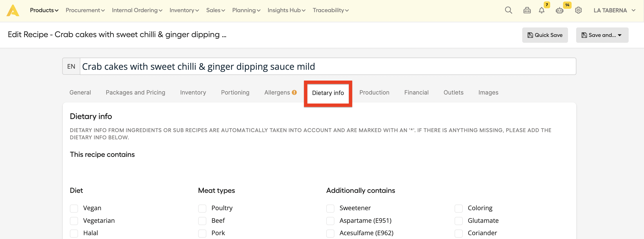Enable the Pork checkbox
Screen dimensions: 644x239
(202, 233)
